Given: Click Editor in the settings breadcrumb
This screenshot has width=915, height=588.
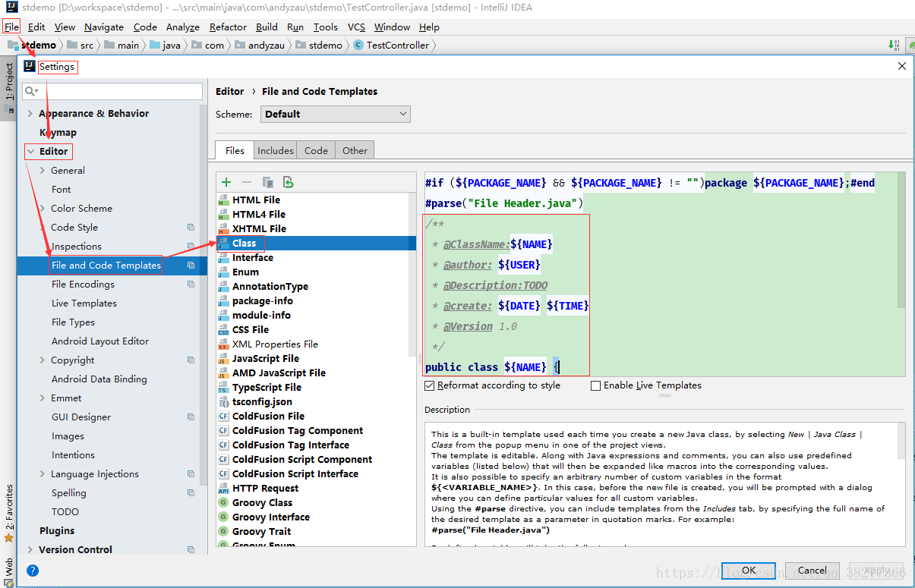Looking at the screenshot, I should (229, 92).
